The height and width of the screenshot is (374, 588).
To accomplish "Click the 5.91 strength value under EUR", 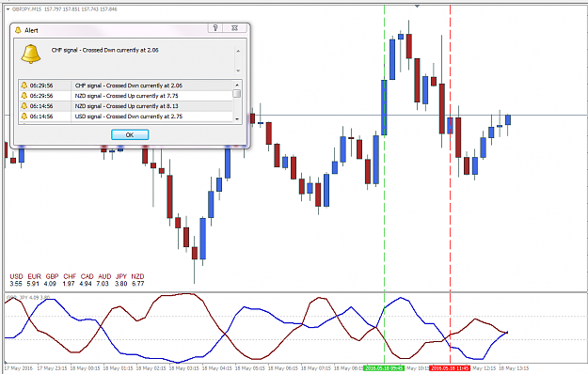I will pos(33,284).
